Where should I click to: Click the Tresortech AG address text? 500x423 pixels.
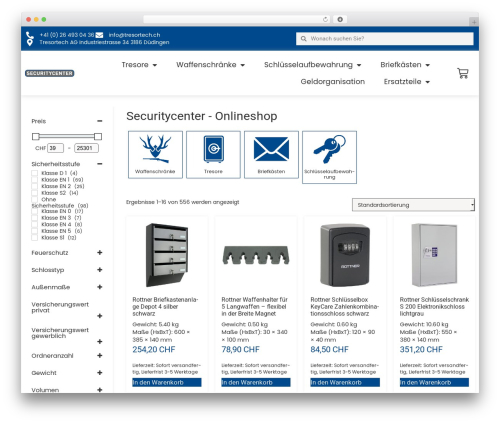point(104,42)
